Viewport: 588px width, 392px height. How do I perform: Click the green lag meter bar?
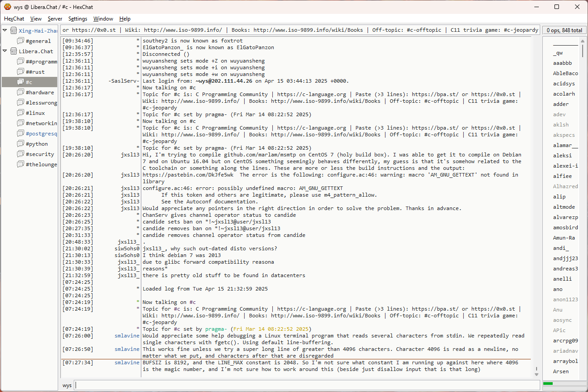(548, 384)
